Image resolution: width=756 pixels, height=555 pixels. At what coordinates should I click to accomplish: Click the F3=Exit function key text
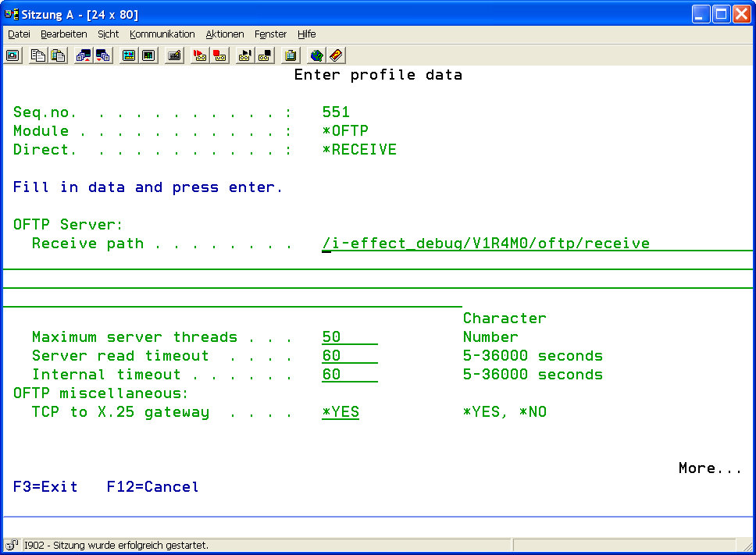click(45, 487)
